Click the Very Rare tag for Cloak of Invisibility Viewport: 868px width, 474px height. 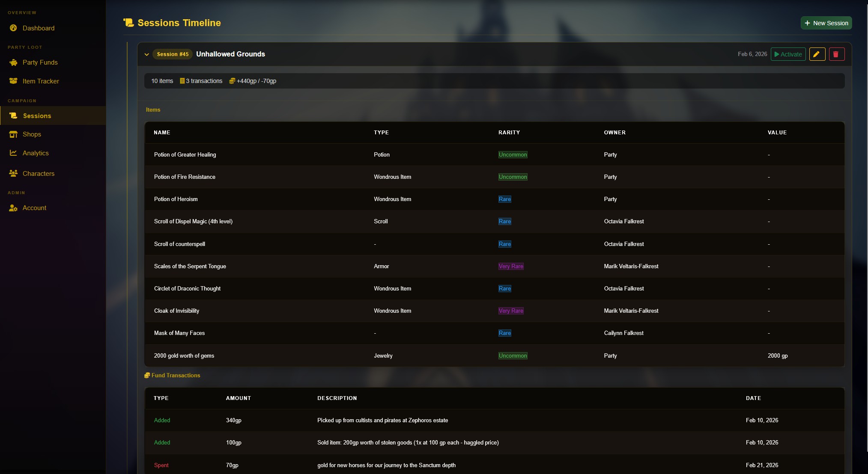point(511,311)
